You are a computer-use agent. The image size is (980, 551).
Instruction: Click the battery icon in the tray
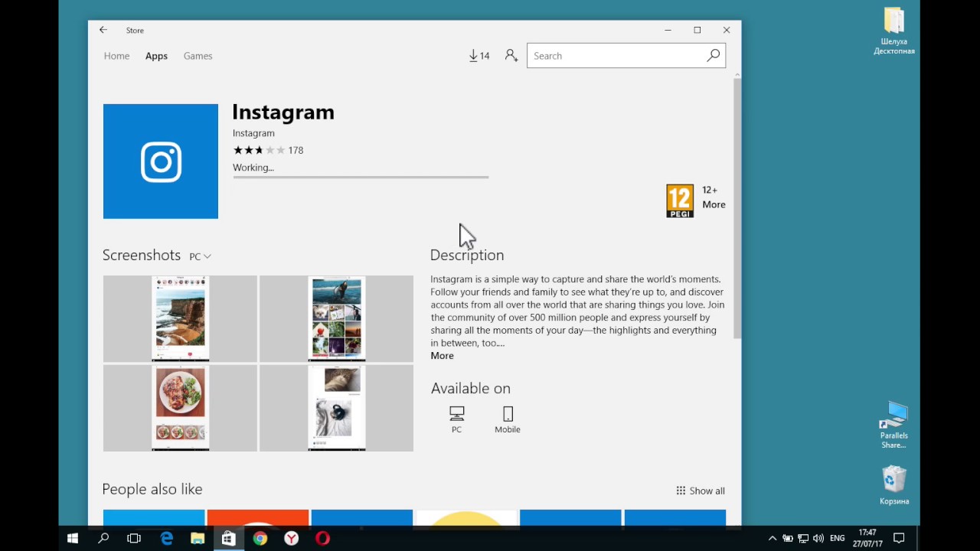[788, 539]
